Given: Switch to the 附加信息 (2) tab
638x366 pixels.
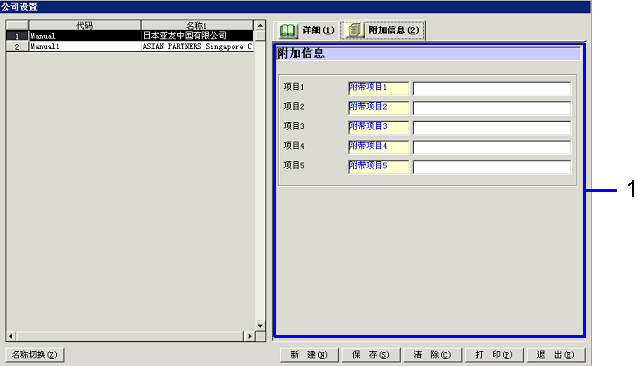Looking at the screenshot, I should point(383,30).
